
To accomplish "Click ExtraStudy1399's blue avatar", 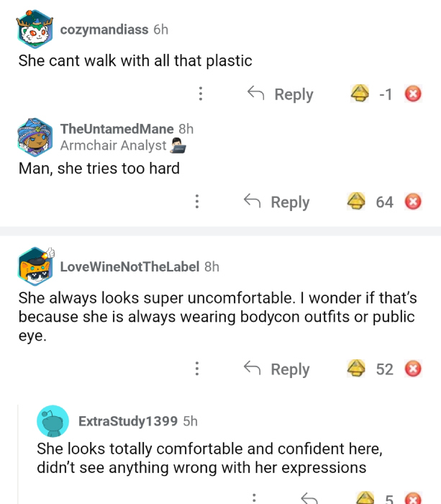I will (53, 421).
